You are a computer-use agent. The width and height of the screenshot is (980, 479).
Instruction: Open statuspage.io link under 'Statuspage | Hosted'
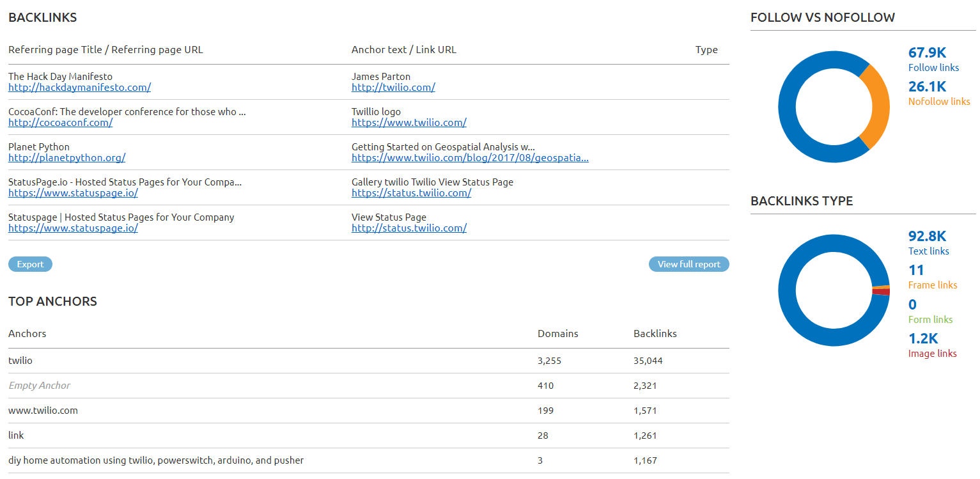pyautogui.click(x=73, y=228)
